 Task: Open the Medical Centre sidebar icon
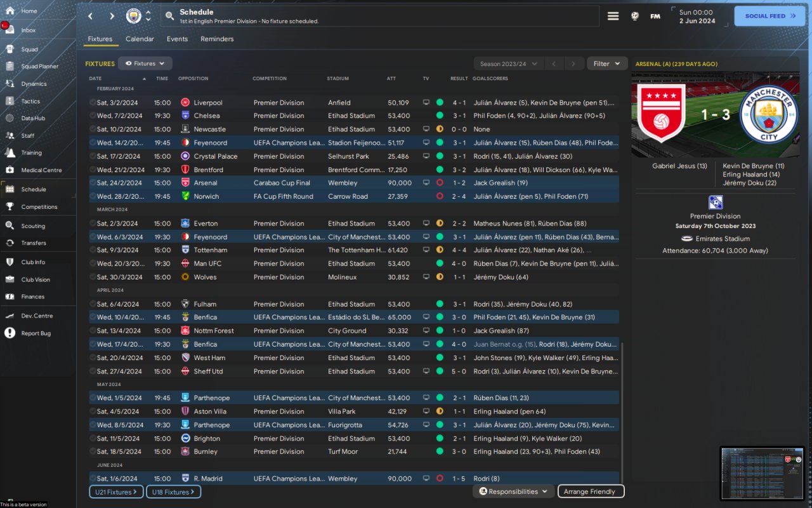click(10, 170)
